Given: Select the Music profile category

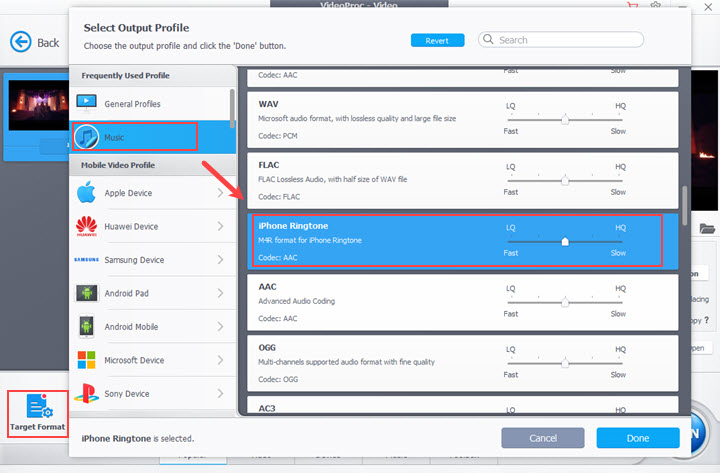Looking at the screenshot, I should click(x=152, y=137).
